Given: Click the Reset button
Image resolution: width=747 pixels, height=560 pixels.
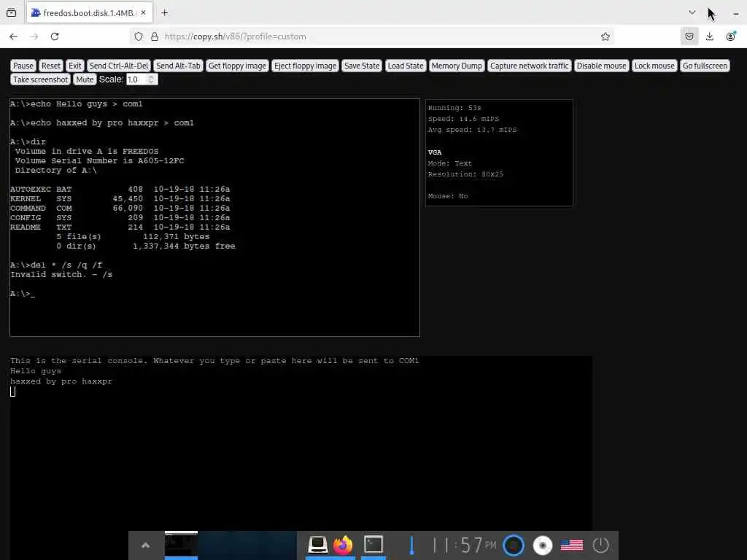Looking at the screenshot, I should [x=51, y=66].
